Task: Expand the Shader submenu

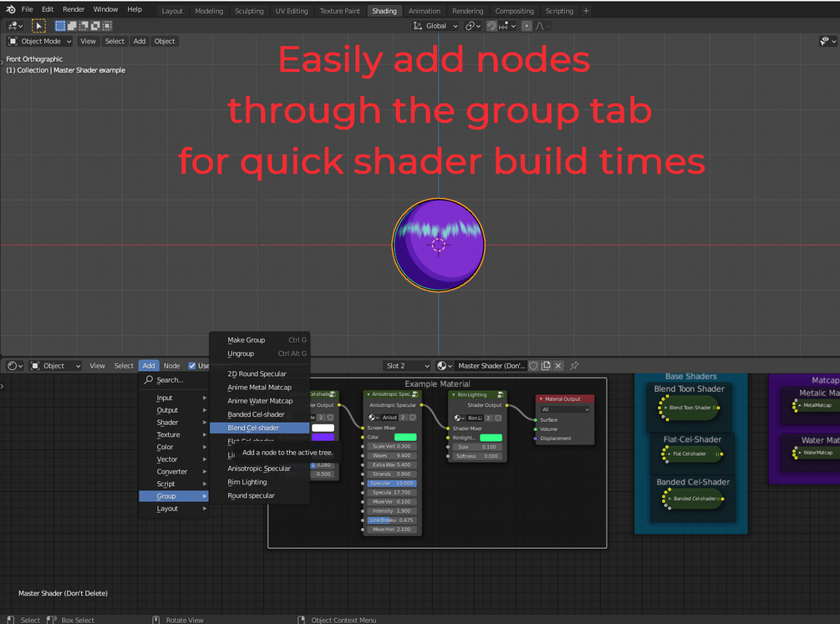Action: tap(174, 423)
